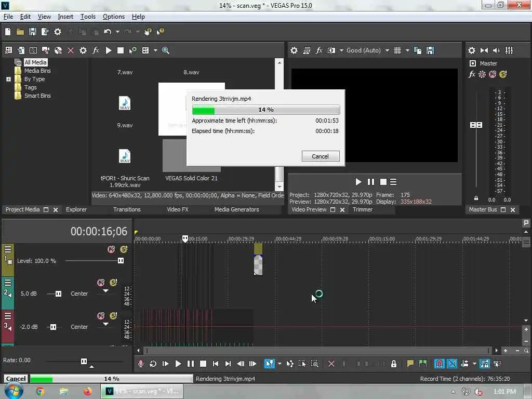Open the Tools menu
This screenshot has height=399, width=532.
pos(88,17)
